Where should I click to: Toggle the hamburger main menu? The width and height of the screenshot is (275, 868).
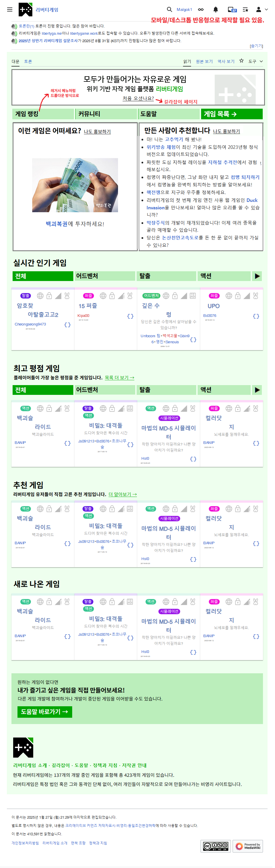tap(10, 9)
